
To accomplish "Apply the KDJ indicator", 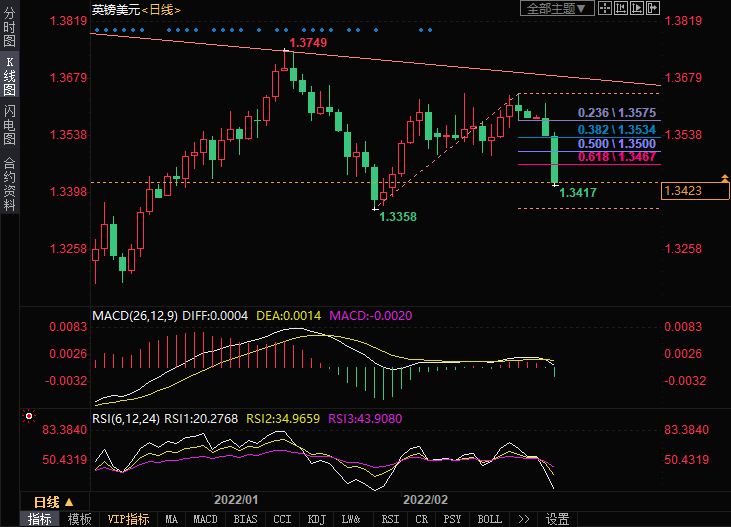I will pyautogui.click(x=316, y=519).
